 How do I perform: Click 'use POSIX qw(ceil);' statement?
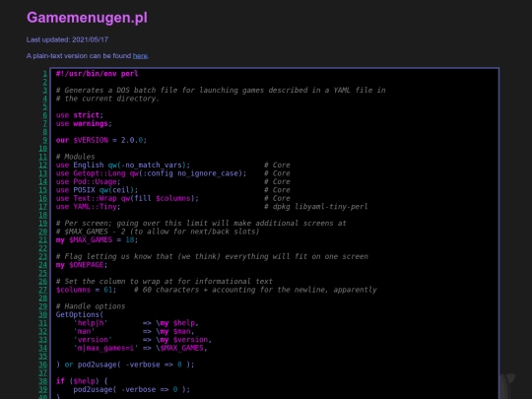97,190
